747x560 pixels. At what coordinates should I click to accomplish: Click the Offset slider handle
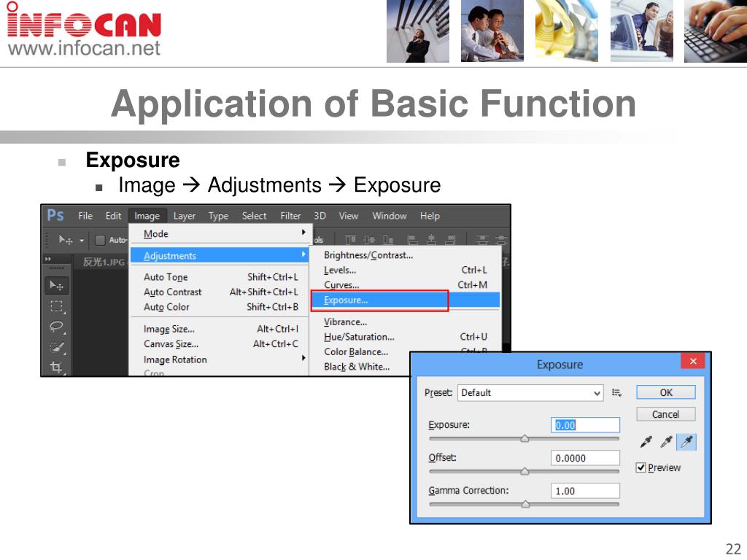point(525,472)
